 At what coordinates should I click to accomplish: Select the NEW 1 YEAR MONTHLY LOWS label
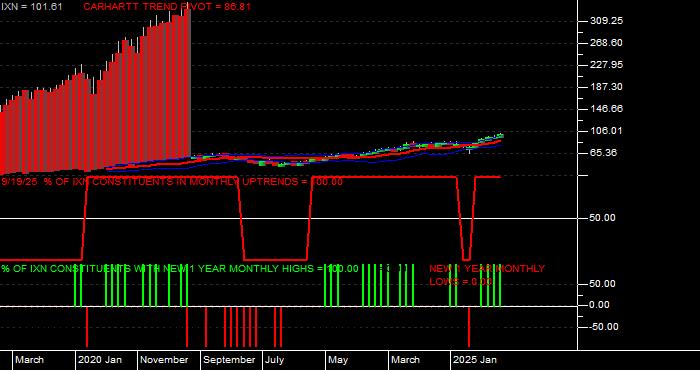487,275
